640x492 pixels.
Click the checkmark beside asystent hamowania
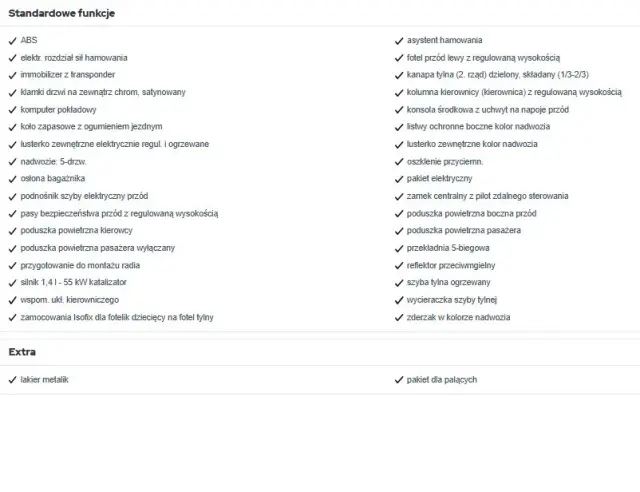[400, 41]
